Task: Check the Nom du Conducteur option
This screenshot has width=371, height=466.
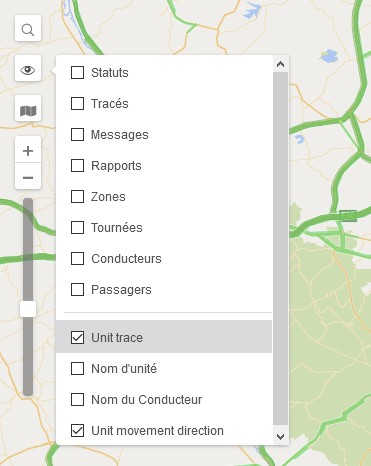Action: coord(77,399)
